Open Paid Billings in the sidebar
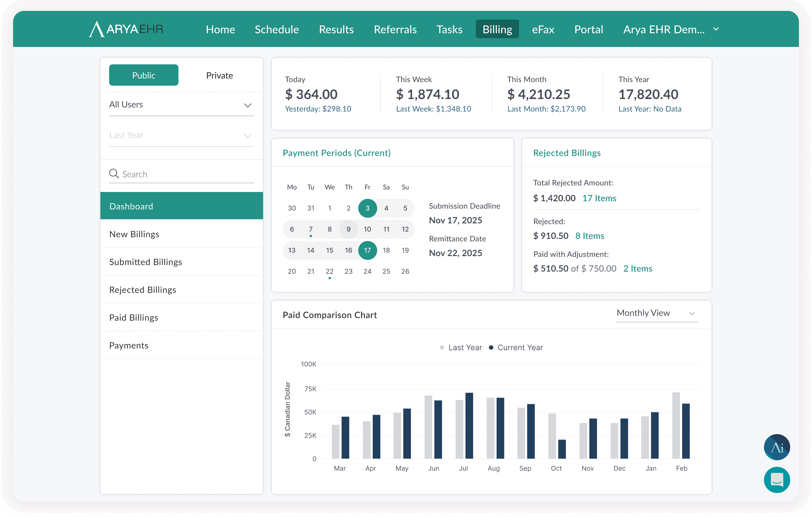The height and width of the screenshot is (517, 812). point(181,317)
